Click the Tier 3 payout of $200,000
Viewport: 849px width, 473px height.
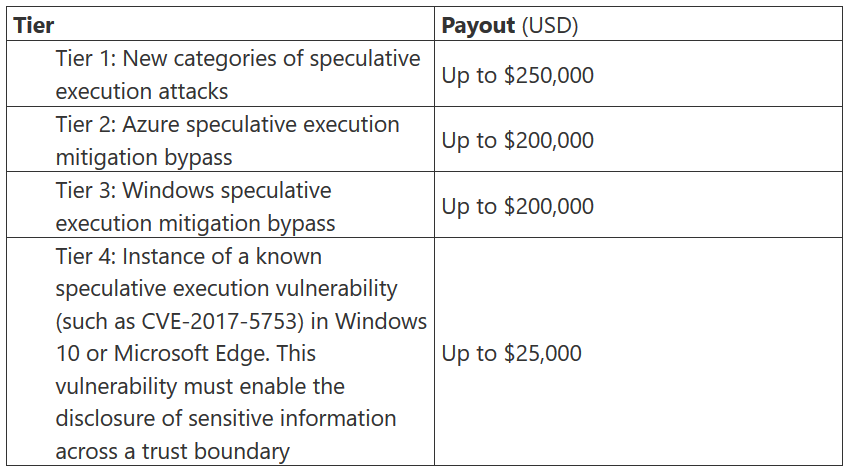click(x=517, y=206)
